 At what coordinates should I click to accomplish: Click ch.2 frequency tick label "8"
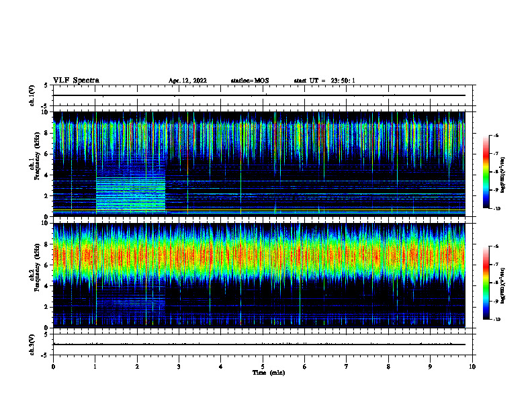[x=47, y=244]
